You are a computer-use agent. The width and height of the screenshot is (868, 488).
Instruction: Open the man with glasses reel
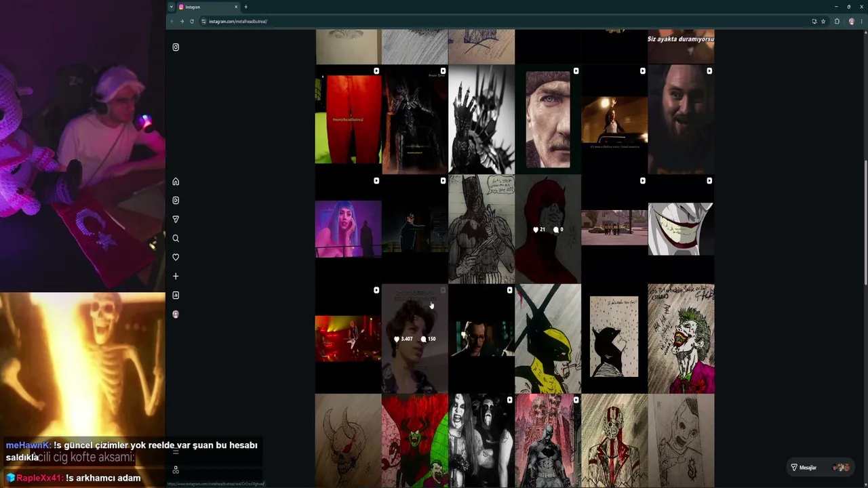(x=481, y=339)
